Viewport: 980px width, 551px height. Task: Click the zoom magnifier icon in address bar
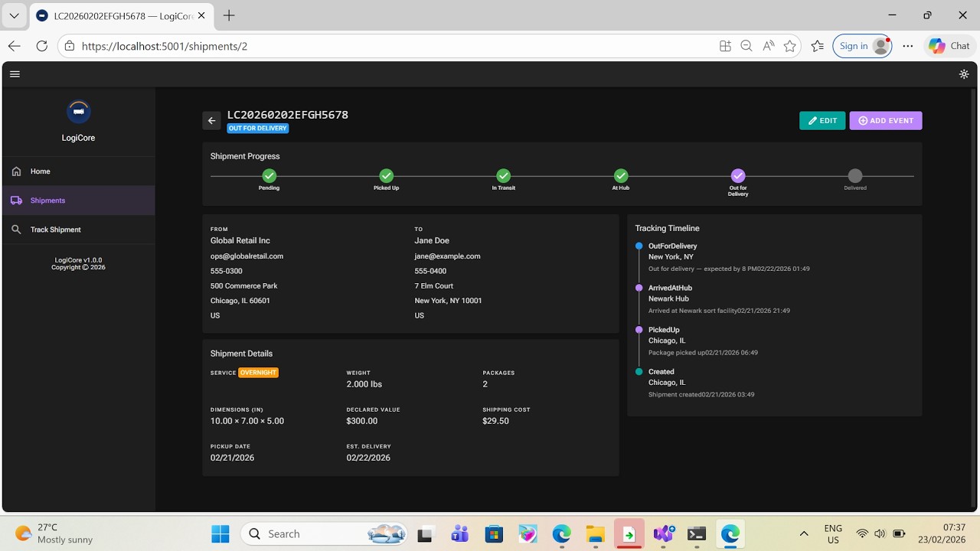[746, 46]
